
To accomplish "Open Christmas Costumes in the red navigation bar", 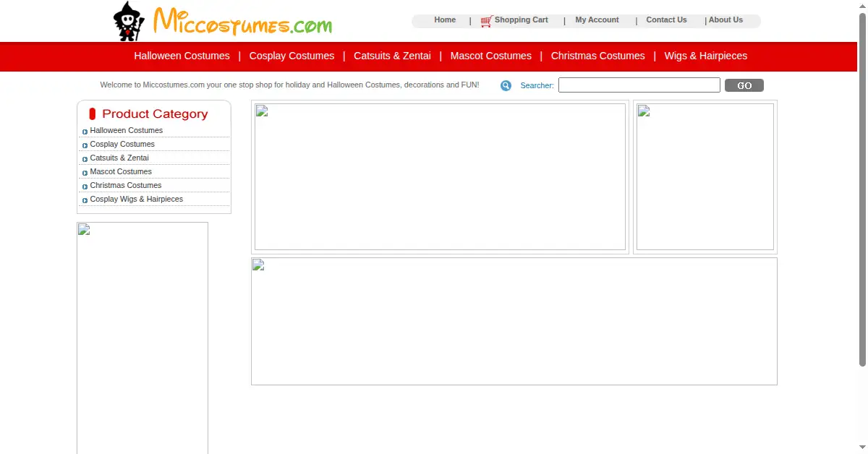I will [x=597, y=56].
